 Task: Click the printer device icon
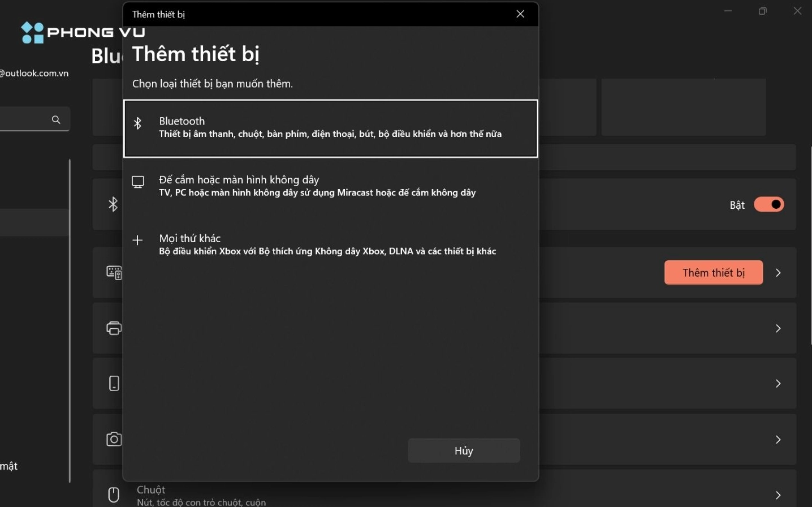point(114,328)
